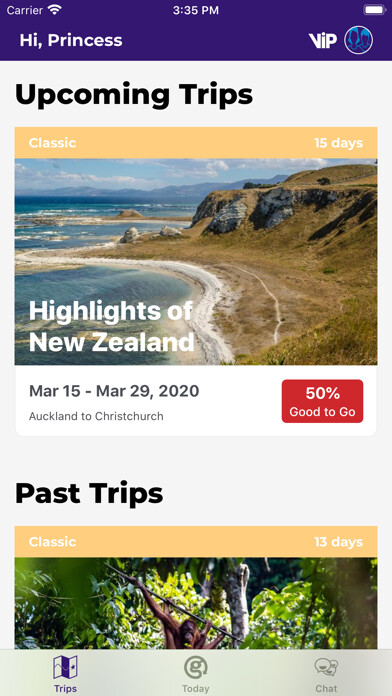Open the Chat speech bubbles icon
This screenshot has height=696, width=392.
tap(326, 667)
